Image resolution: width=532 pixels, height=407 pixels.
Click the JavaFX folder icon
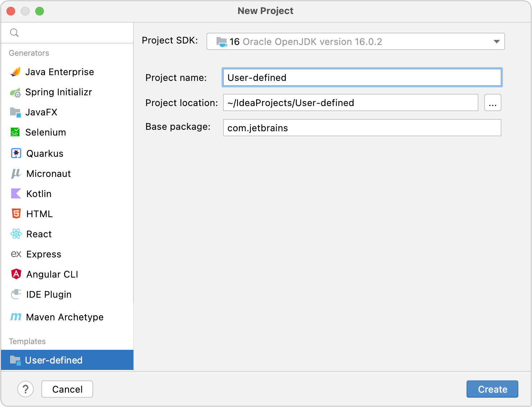(15, 113)
